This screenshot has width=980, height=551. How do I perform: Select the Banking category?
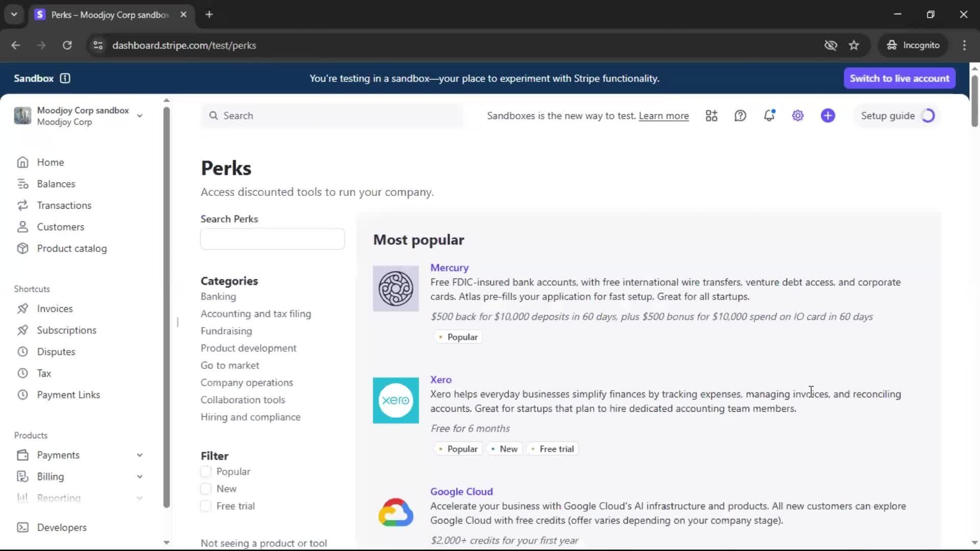218,296
